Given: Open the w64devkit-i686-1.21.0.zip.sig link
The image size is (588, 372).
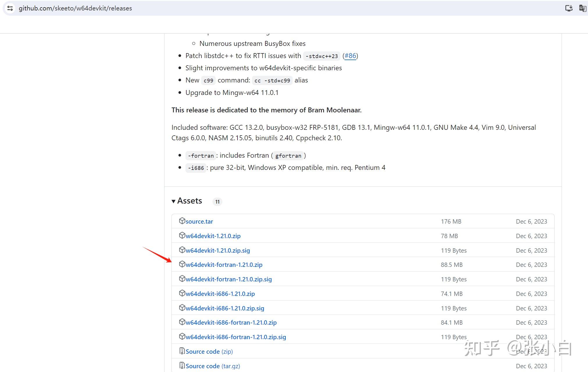Looking at the screenshot, I should click(x=225, y=308).
